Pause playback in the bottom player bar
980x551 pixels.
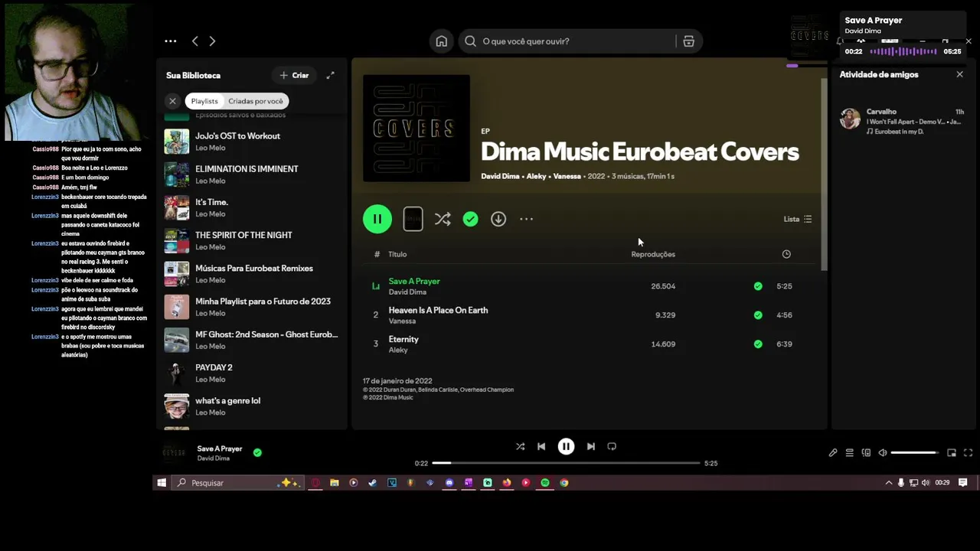point(566,446)
